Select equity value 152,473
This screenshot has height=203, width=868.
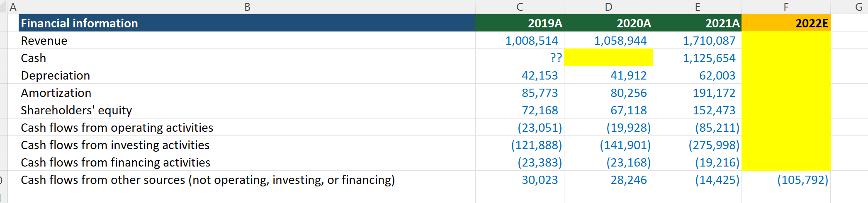coord(697,110)
